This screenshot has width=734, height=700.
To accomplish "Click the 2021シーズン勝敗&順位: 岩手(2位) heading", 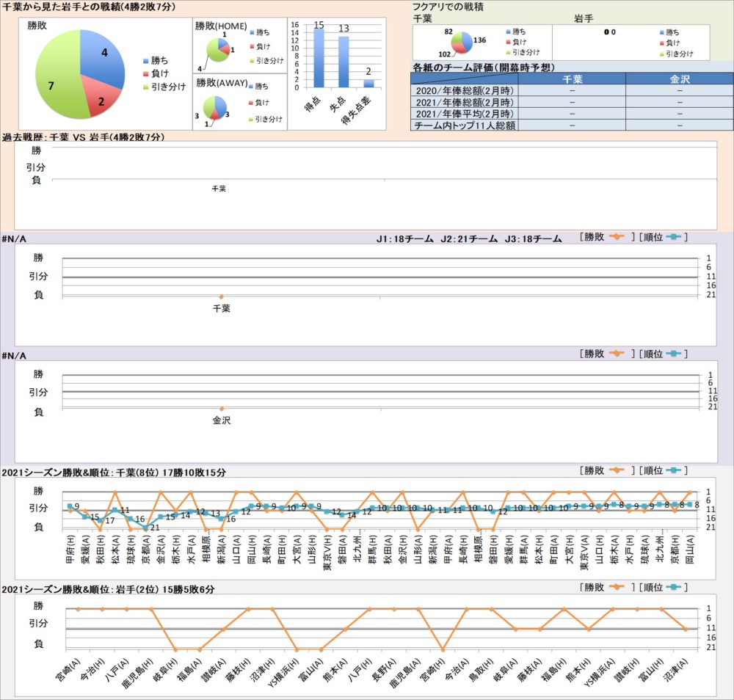I will [109, 589].
